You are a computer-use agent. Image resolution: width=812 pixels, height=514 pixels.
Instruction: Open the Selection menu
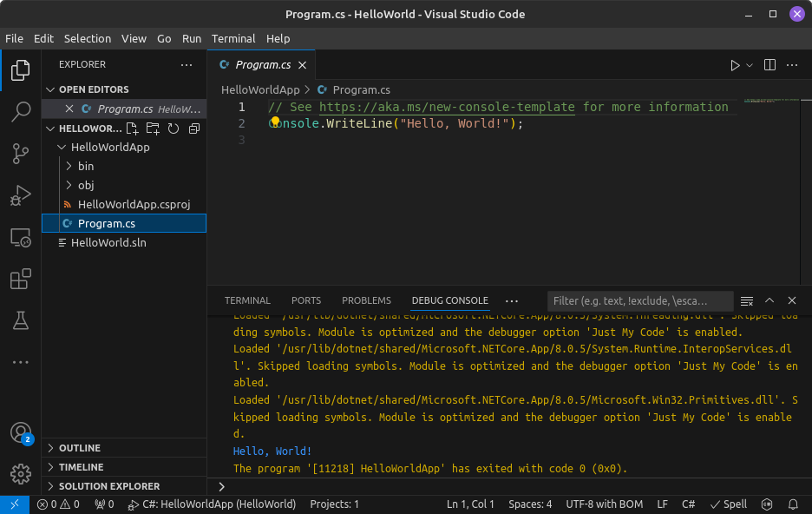[87, 39]
